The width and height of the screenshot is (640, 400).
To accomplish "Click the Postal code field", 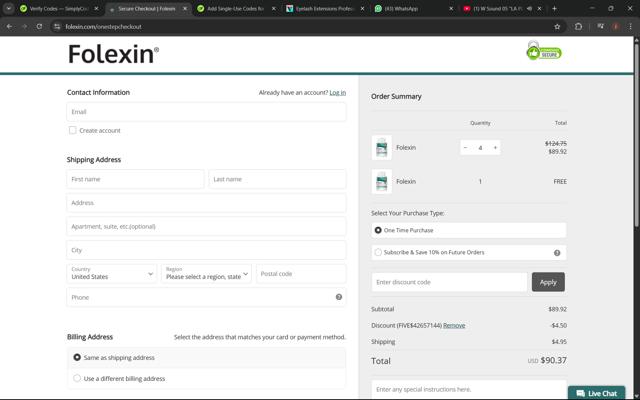I will 301,273.
